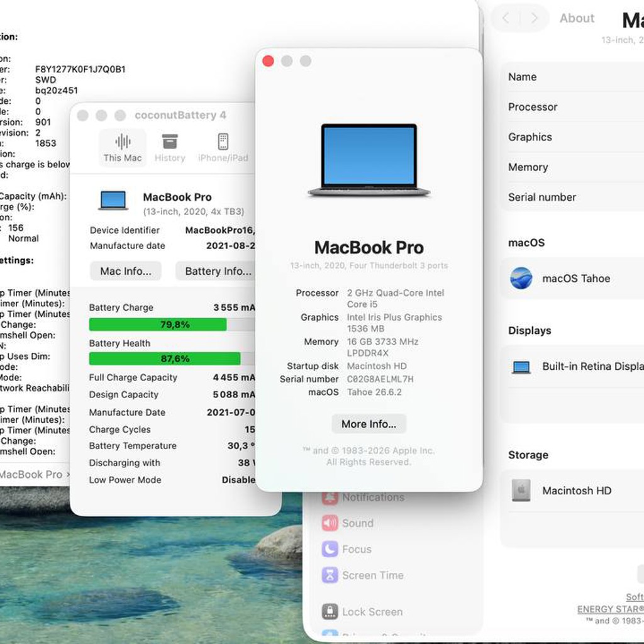Viewport: 644px width, 644px height.
Task: Click the macOS Tahoe icon in Settings
Action: (521, 278)
